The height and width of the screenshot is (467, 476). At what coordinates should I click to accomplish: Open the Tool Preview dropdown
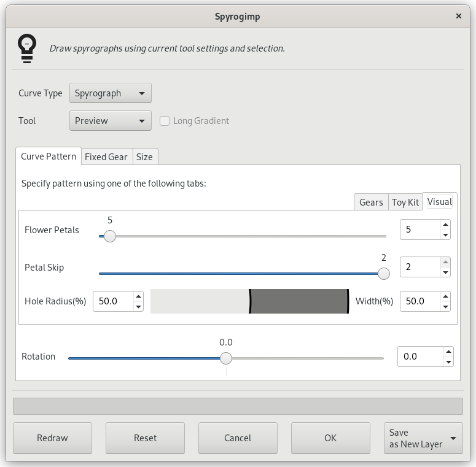(110, 121)
